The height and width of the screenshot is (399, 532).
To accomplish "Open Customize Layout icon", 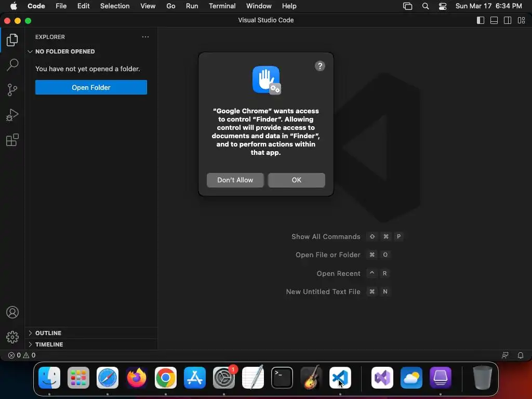I will (522, 20).
